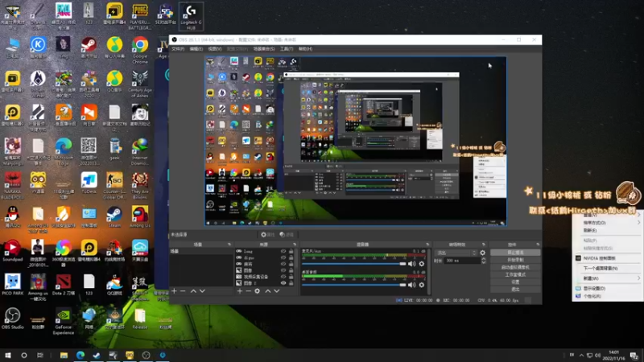Select the Soundpad desktop shortcut
Screen dimensions: 644x362
[x=13, y=251]
